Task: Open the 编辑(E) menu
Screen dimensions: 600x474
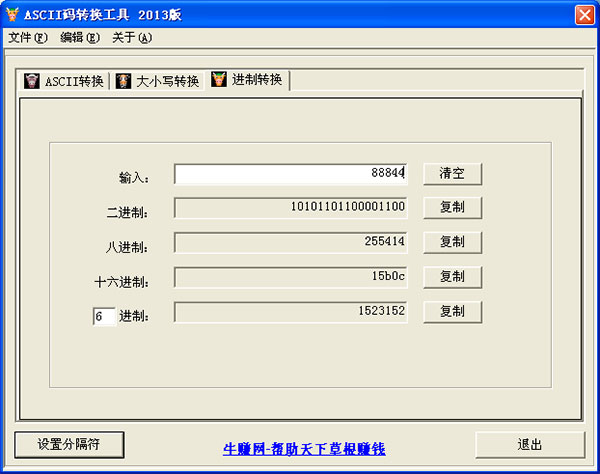Action: [x=80, y=37]
